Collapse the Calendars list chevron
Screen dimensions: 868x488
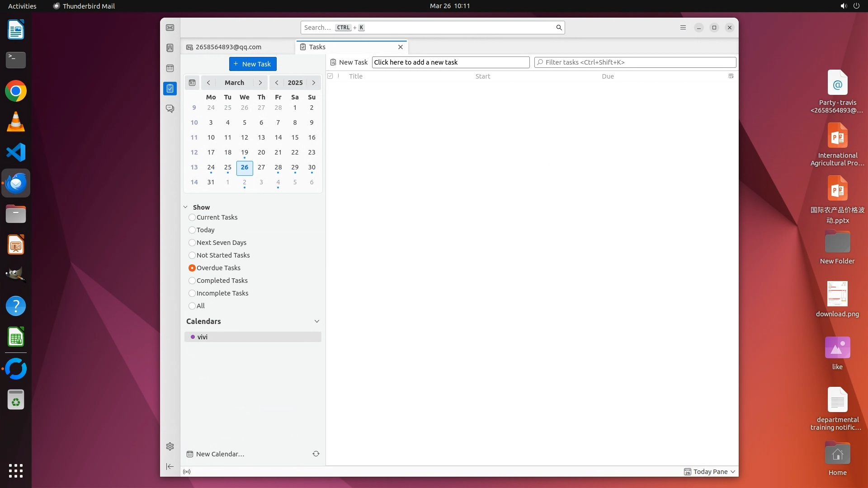coord(316,321)
